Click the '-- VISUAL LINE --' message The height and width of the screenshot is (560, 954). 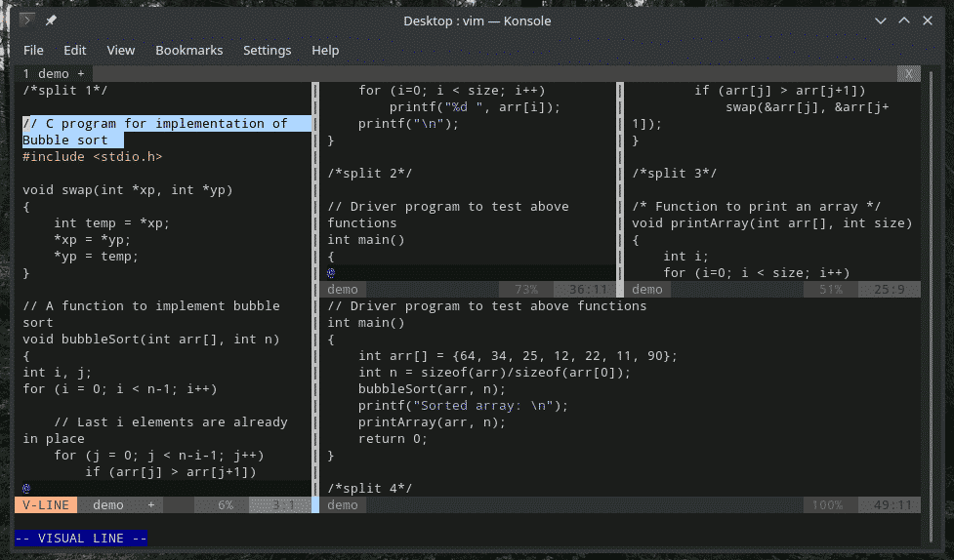[81, 539]
